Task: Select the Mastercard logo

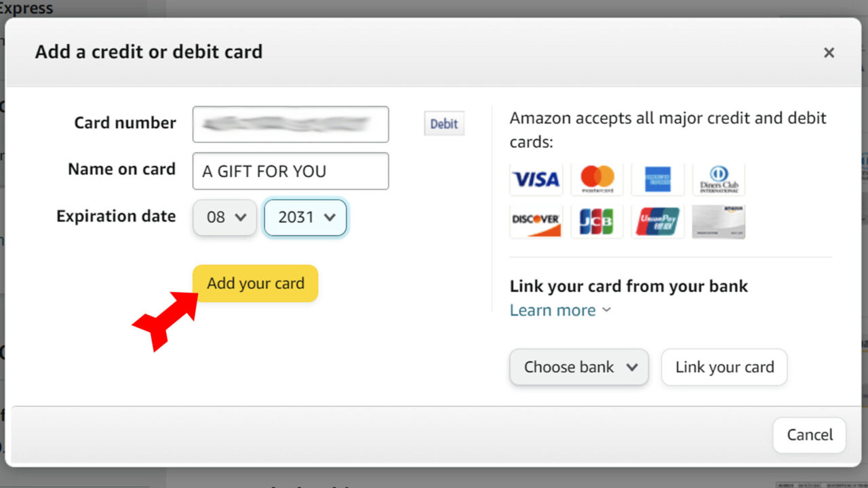Action: click(x=597, y=179)
